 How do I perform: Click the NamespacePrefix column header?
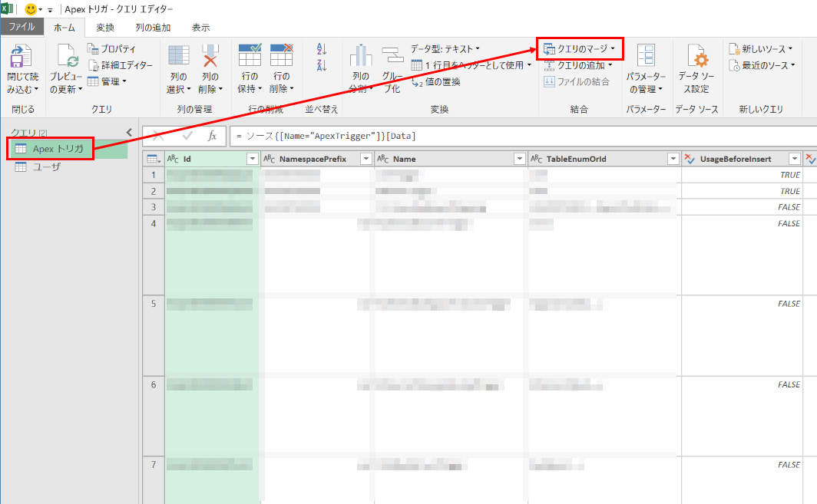[317, 159]
